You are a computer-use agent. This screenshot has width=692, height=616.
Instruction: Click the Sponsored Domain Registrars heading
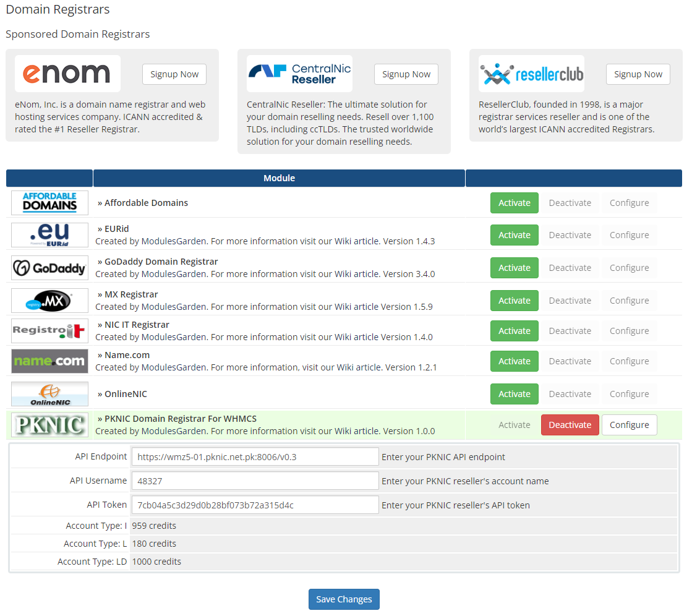pos(78,35)
